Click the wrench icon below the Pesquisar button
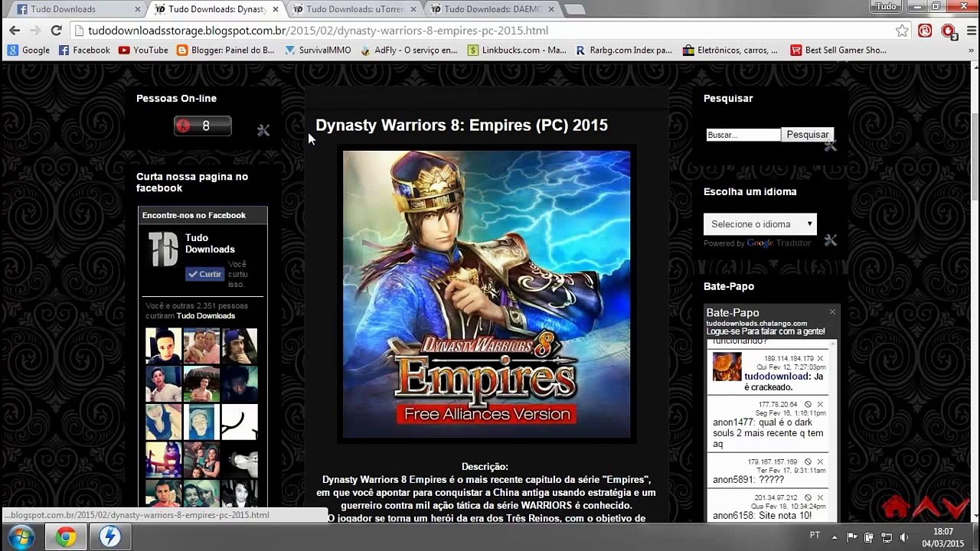This screenshot has height=551, width=980. pyautogui.click(x=830, y=146)
